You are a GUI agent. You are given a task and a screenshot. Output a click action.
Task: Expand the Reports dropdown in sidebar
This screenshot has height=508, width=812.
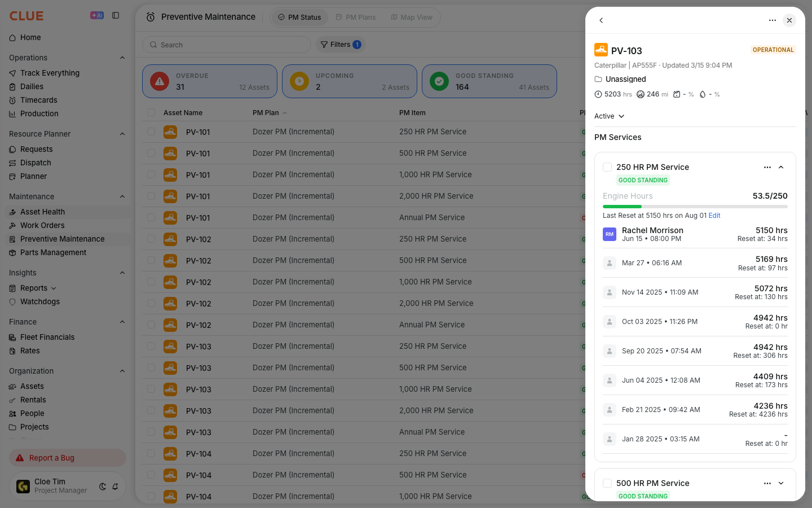pyautogui.click(x=54, y=288)
